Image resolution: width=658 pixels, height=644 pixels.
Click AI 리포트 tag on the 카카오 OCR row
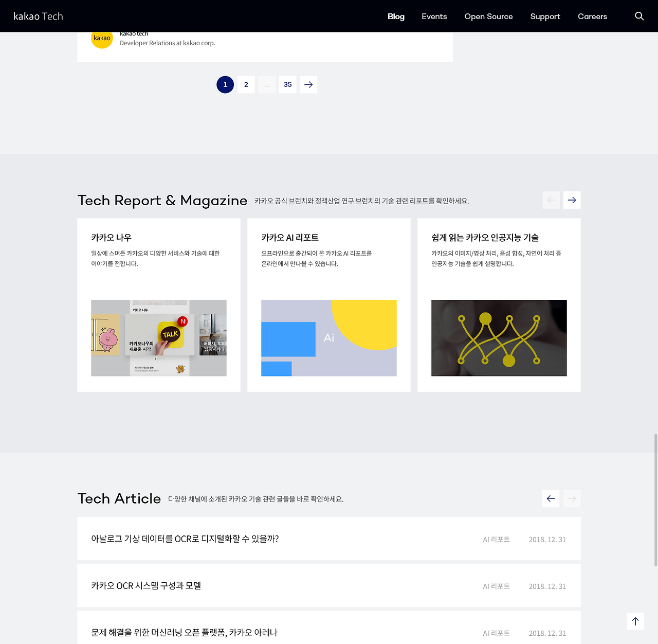497,586
